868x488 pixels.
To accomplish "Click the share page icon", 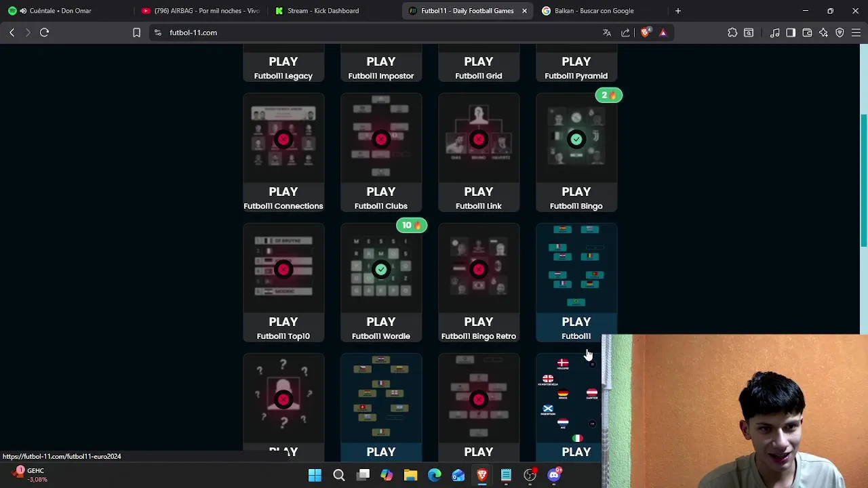I will pos(625,33).
